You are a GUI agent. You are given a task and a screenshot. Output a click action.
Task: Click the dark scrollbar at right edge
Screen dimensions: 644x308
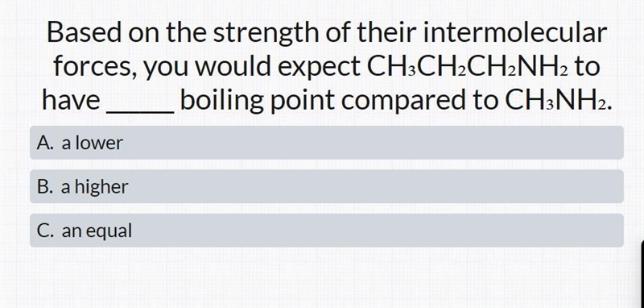pyautogui.click(x=642, y=273)
